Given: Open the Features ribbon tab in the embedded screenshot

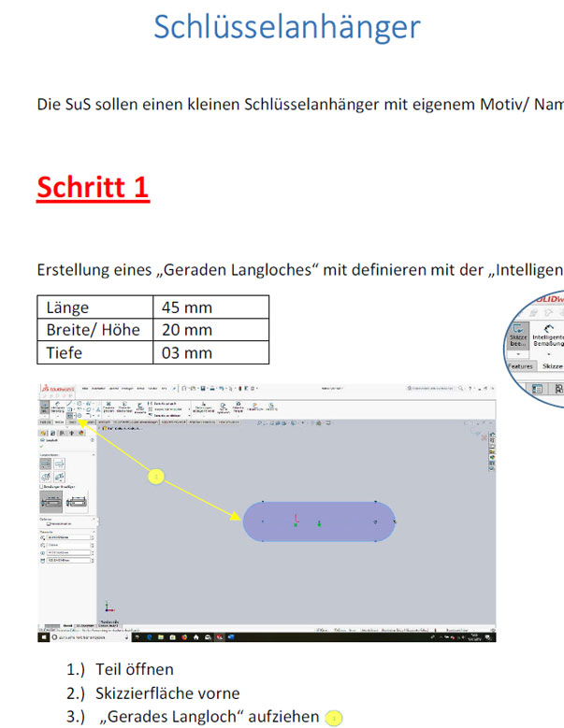Looking at the screenshot, I should [x=46, y=422].
